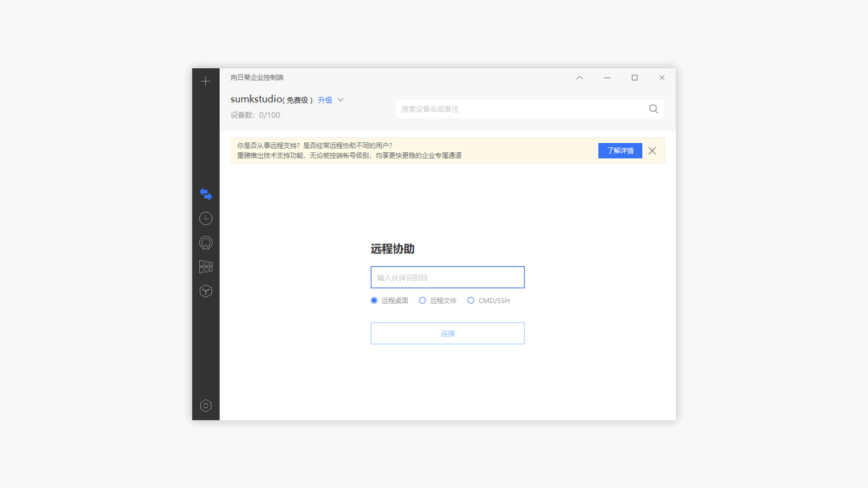This screenshot has height=488, width=868.
Task: Click the magnifier search icon
Action: [x=653, y=109]
